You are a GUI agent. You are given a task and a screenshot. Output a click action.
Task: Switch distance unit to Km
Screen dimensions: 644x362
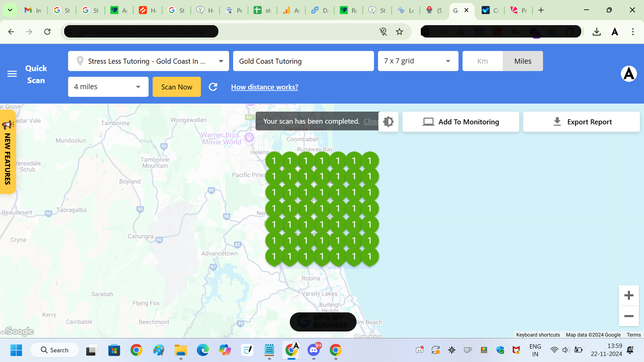[482, 61]
